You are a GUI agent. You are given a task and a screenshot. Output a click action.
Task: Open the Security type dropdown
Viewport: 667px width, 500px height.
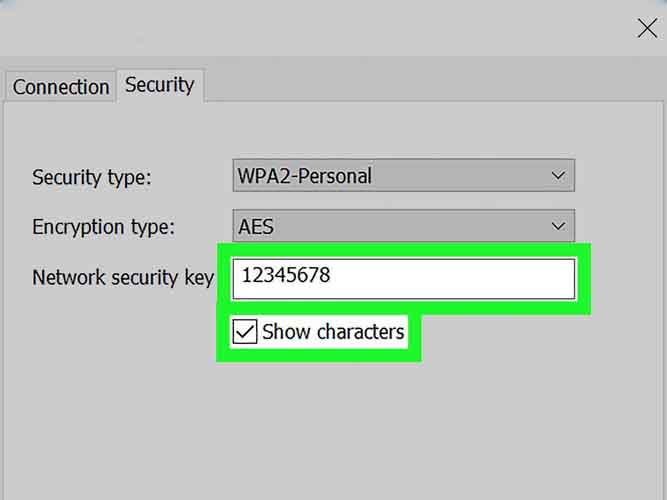[403, 176]
